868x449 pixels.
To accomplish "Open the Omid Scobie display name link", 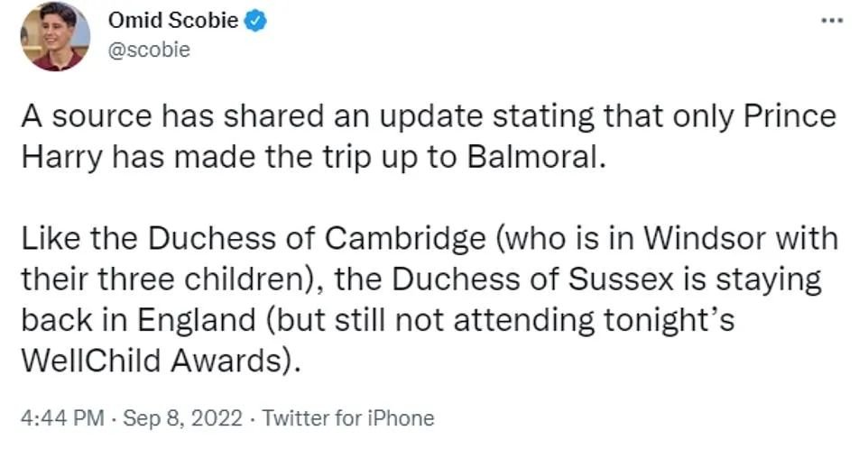I will [173, 21].
